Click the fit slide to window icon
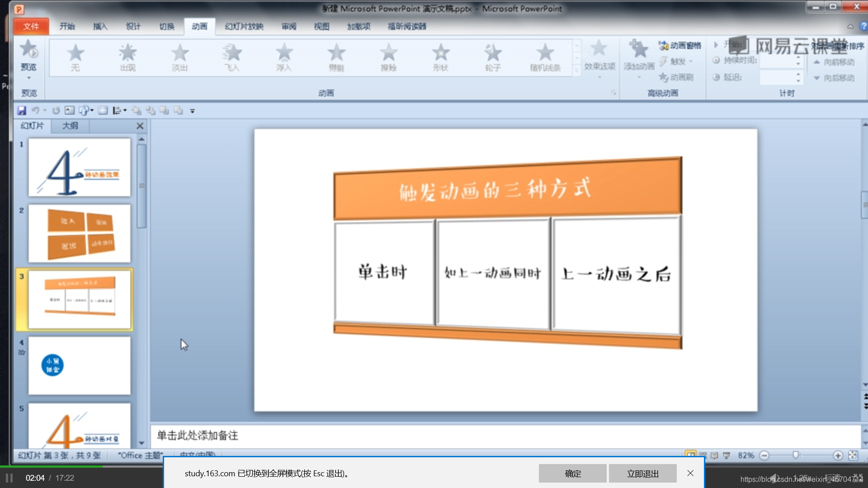 pyautogui.click(x=853, y=455)
